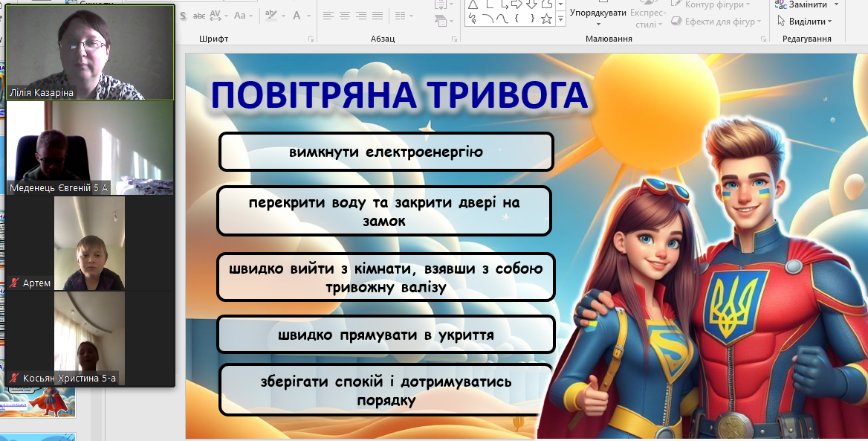
Task: Apply the font color letter A
Action: click(x=297, y=16)
